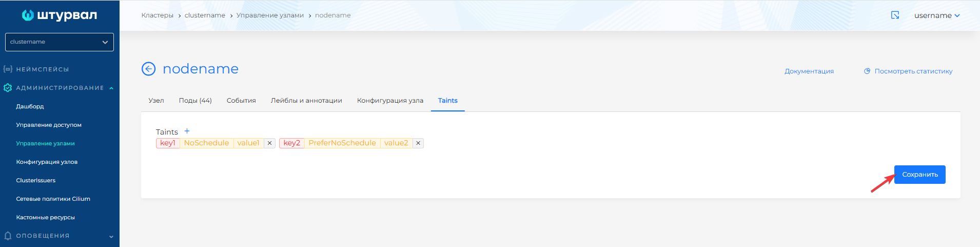The height and width of the screenshot is (247, 980).
Task: Open the clustername dropdown selector
Action: (60, 42)
